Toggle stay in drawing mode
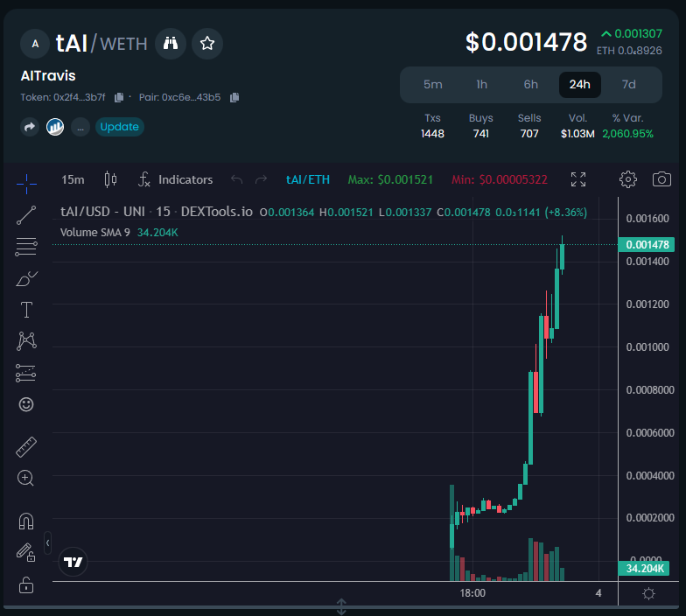This screenshot has width=686, height=616. pyautogui.click(x=26, y=553)
